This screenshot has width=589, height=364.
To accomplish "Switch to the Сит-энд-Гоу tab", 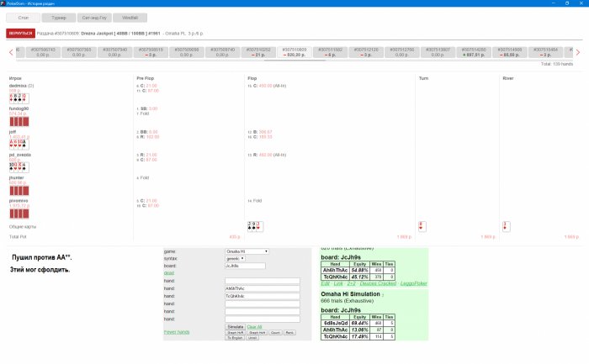I will point(94,18).
